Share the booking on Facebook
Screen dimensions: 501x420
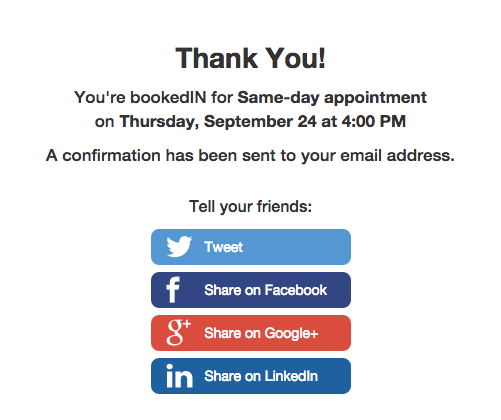pyautogui.click(x=251, y=290)
